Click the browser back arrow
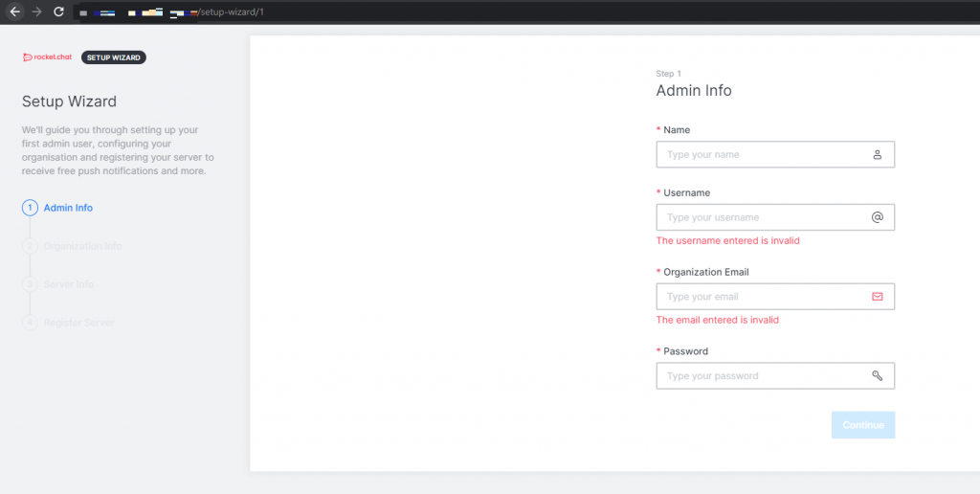Image resolution: width=980 pixels, height=494 pixels. pos(15,11)
